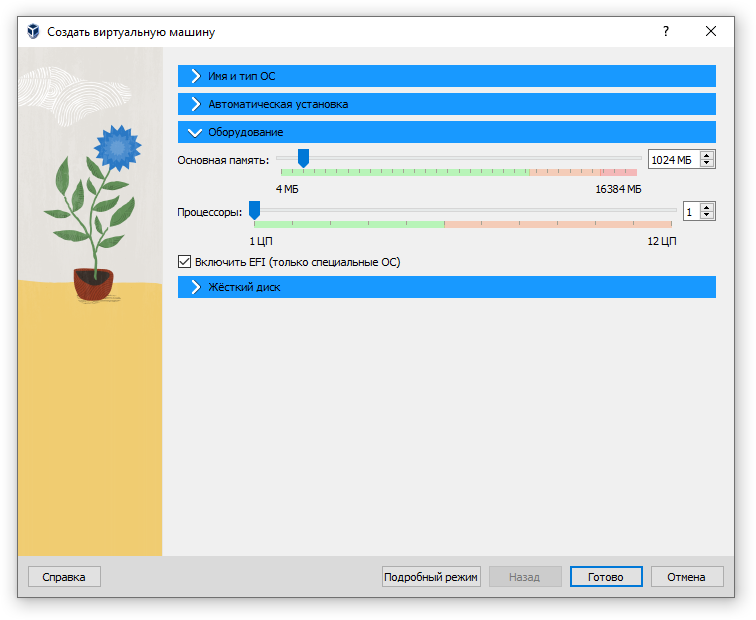Screen dimensions: 756x620
Task: Expand the Автоматическая установка section
Action: tap(446, 104)
